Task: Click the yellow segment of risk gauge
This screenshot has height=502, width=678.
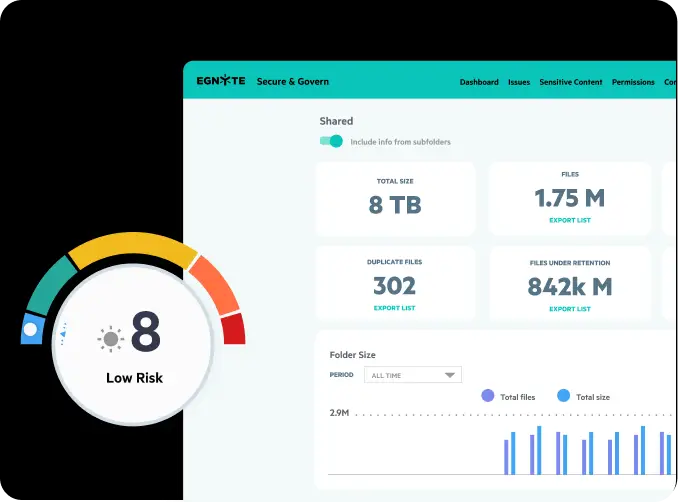Action: tap(133, 248)
